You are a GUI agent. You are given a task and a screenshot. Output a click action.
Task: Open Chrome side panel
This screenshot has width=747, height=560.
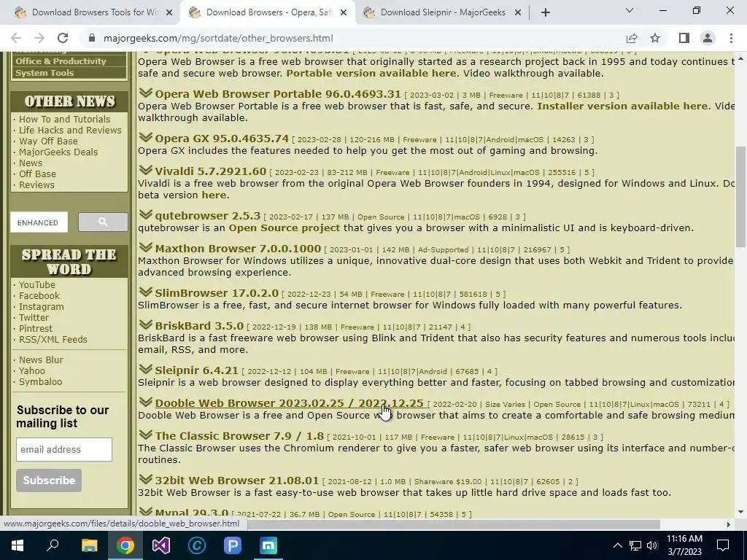684,38
